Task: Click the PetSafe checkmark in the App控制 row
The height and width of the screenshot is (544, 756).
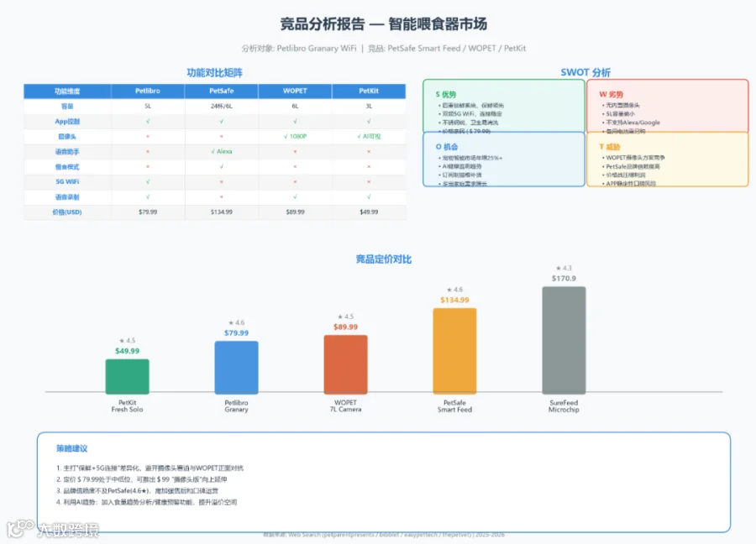Action: 221,122
